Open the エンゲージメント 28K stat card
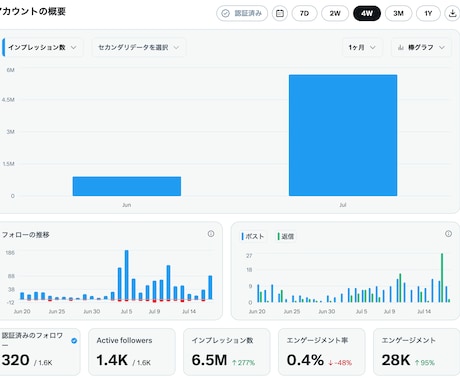The width and height of the screenshot is (460, 380). point(417,351)
